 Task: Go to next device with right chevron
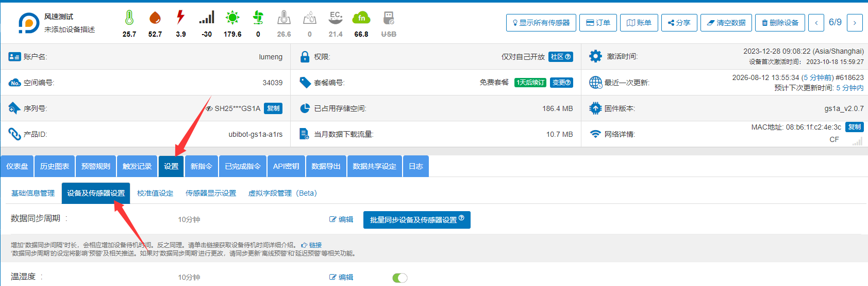[855, 23]
